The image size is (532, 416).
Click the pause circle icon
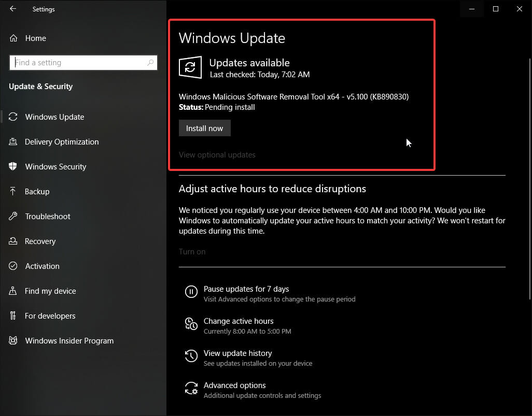pyautogui.click(x=191, y=292)
